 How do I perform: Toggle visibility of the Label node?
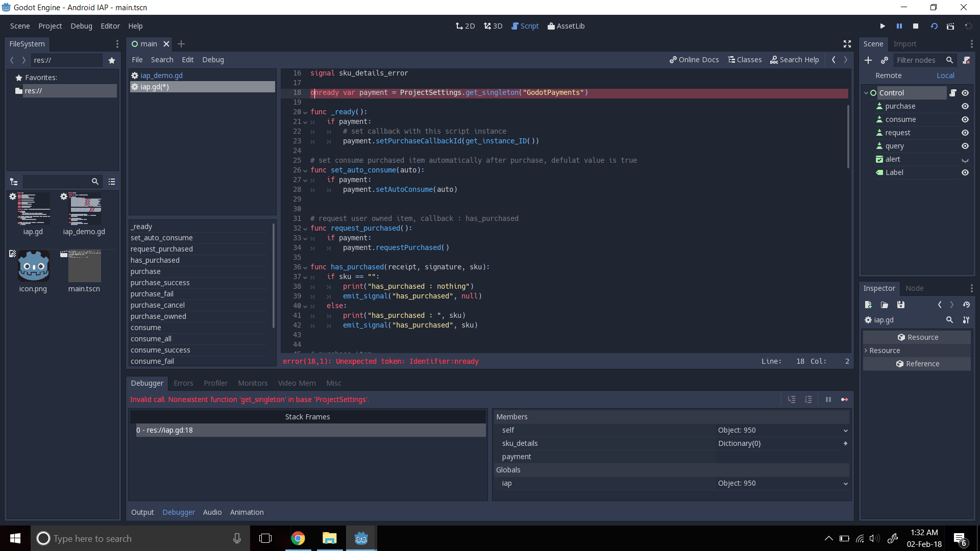[x=965, y=172]
